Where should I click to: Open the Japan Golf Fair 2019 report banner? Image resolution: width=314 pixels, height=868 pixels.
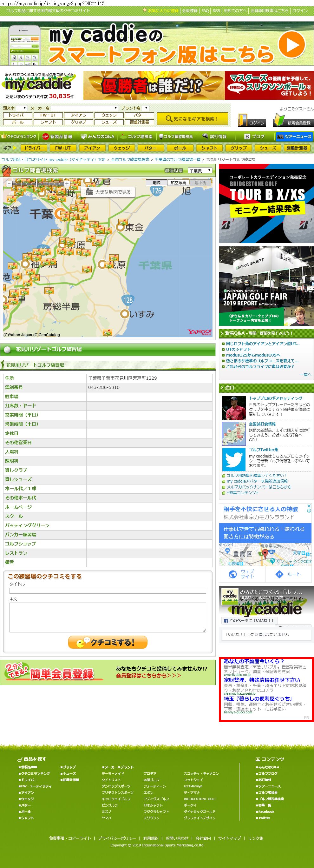tap(266, 286)
